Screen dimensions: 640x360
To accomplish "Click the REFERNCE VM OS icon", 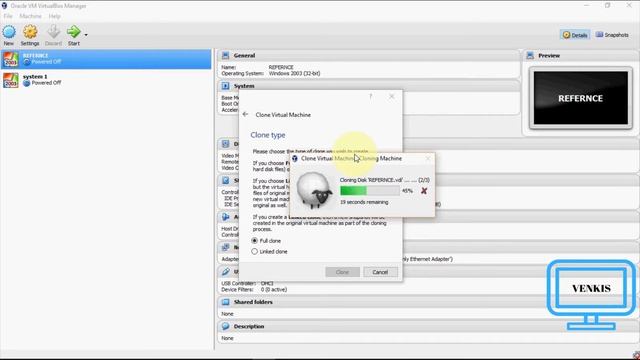I will (x=11, y=60).
